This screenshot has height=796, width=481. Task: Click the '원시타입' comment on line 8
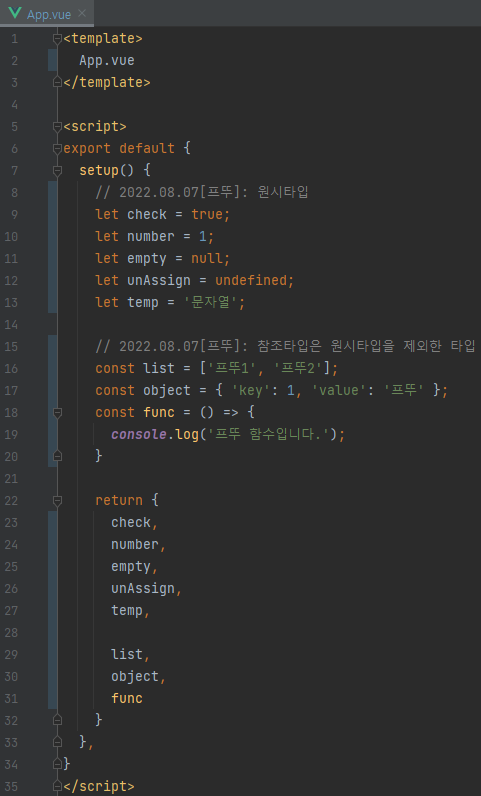(x=283, y=192)
